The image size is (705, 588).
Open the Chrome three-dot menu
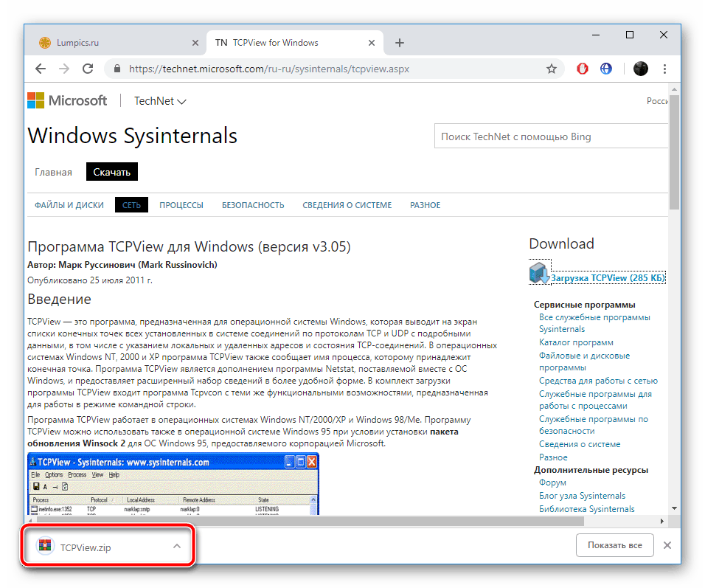tap(664, 68)
